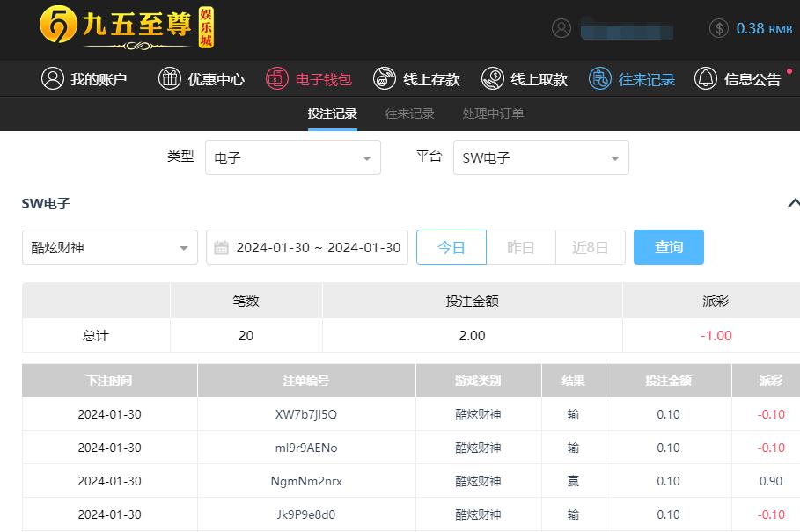This screenshot has height=532, width=800.
Task: Select the 昨日 date range option
Action: click(520, 247)
